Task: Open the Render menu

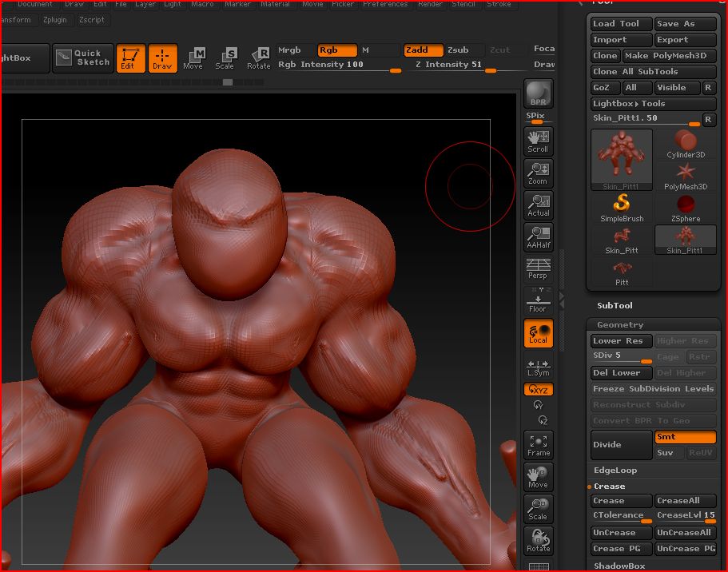Action: click(430, 4)
